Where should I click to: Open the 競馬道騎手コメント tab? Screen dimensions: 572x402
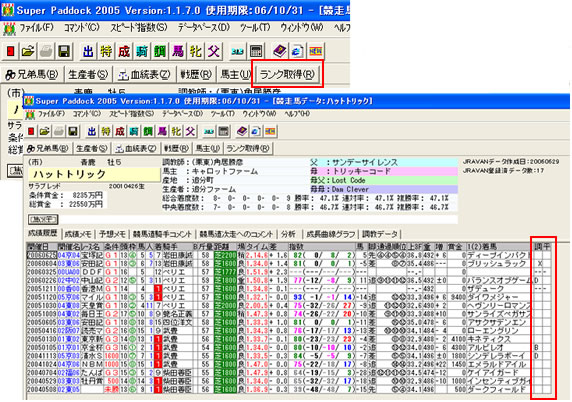[x=162, y=234]
